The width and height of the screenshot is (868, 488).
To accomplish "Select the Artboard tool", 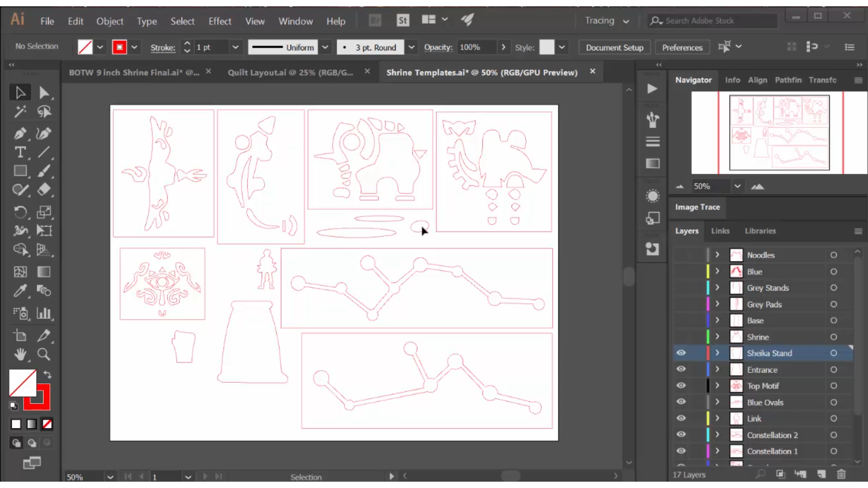I will click(x=20, y=335).
